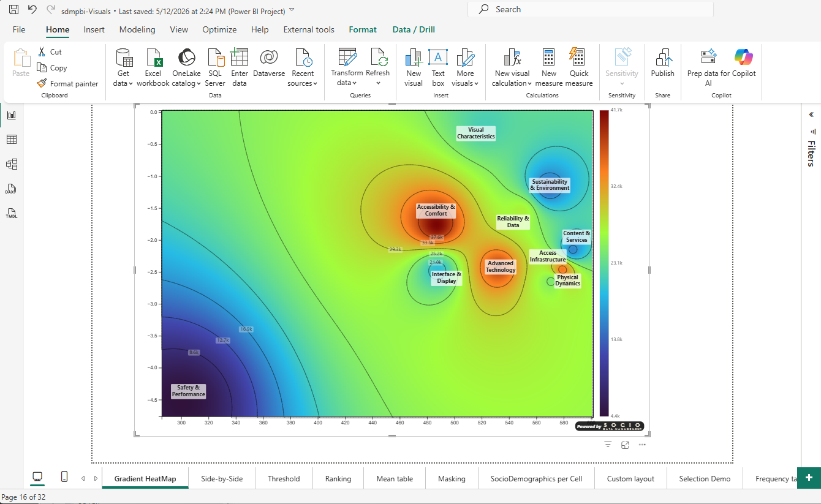Open the visual's More options ellipsis
This screenshot has height=504, width=821.
(x=642, y=445)
